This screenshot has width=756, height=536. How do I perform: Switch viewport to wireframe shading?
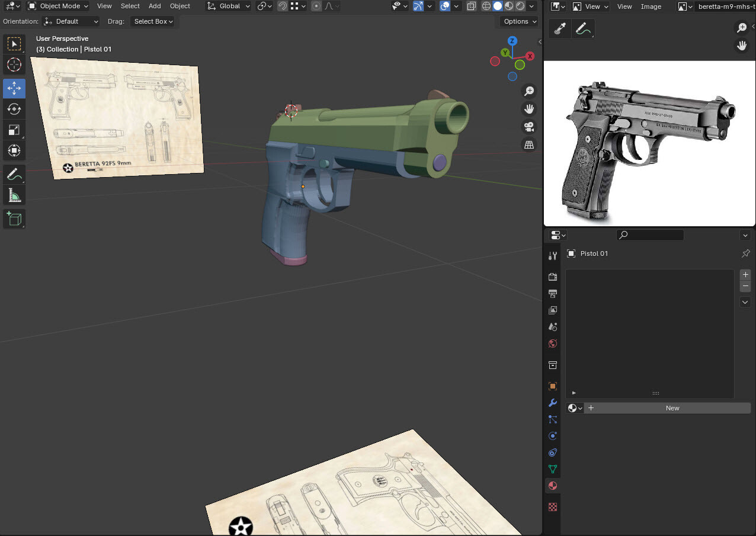(486, 6)
